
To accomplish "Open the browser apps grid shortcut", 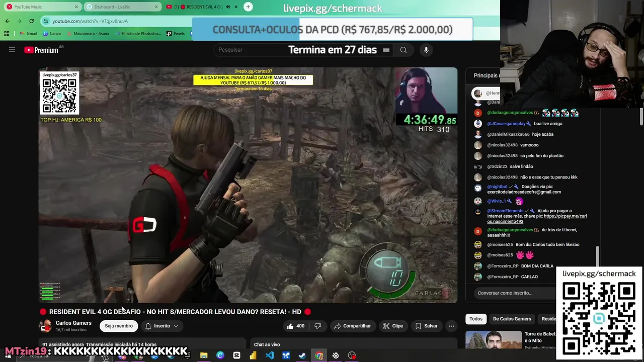I will tap(7, 34).
